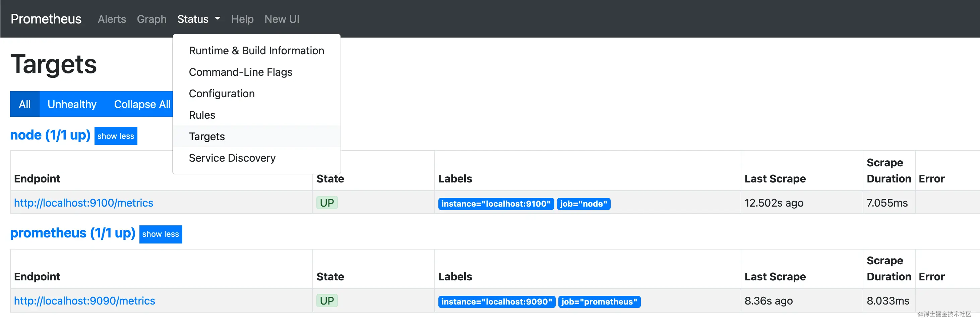Click the UP state badge for node
This screenshot has width=980, height=326.
click(x=327, y=203)
